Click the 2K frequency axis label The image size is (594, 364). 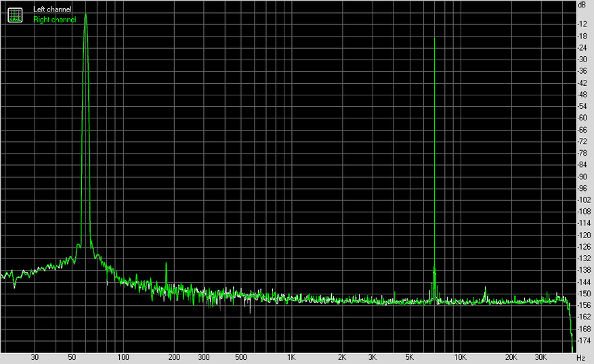click(x=342, y=357)
